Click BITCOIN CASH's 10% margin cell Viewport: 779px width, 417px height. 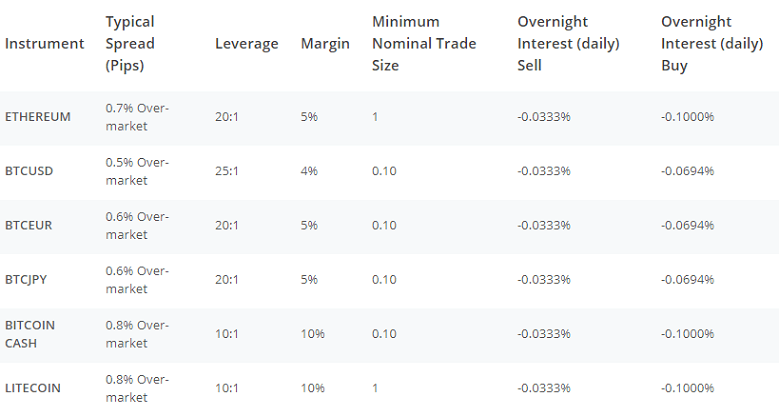312,334
